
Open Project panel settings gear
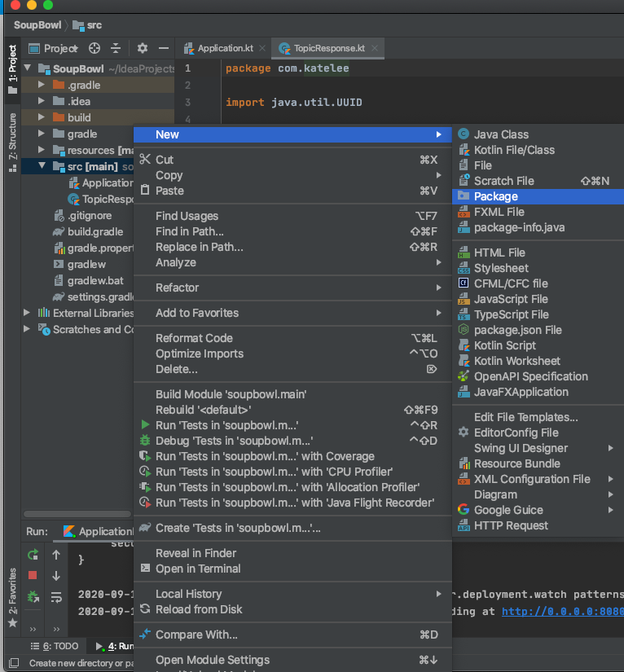[143, 48]
